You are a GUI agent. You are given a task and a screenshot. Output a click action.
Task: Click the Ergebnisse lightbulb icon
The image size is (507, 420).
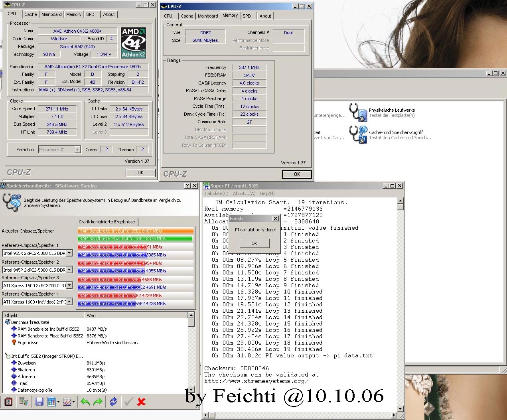coord(14,343)
